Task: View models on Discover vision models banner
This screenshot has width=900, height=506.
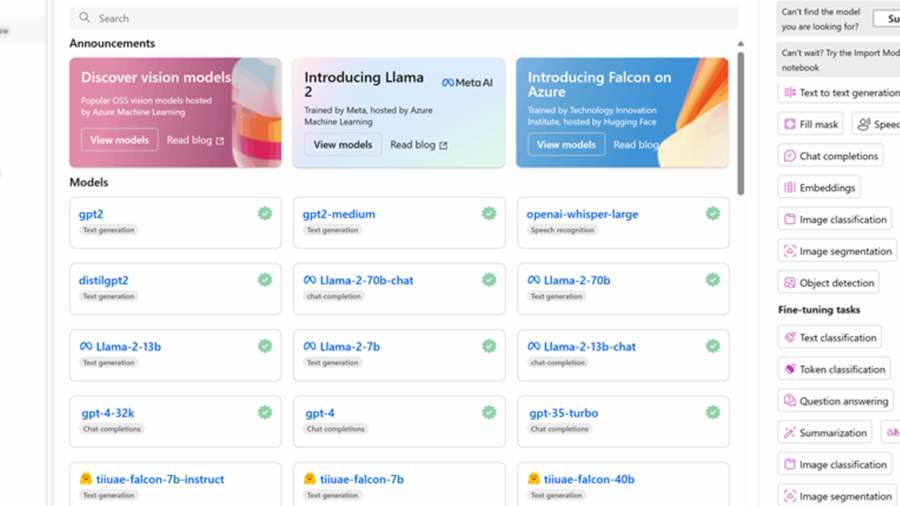Action: pyautogui.click(x=119, y=140)
